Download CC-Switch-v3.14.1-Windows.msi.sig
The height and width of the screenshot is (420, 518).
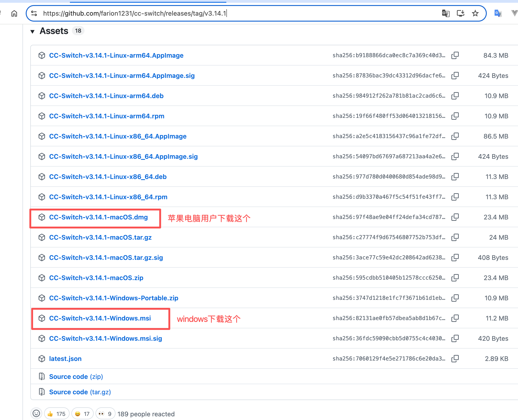(x=105, y=338)
